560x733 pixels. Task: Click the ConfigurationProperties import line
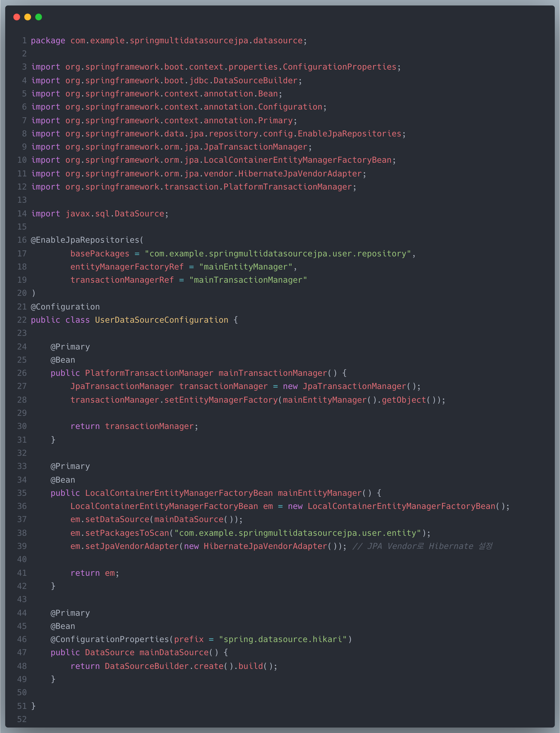point(216,67)
